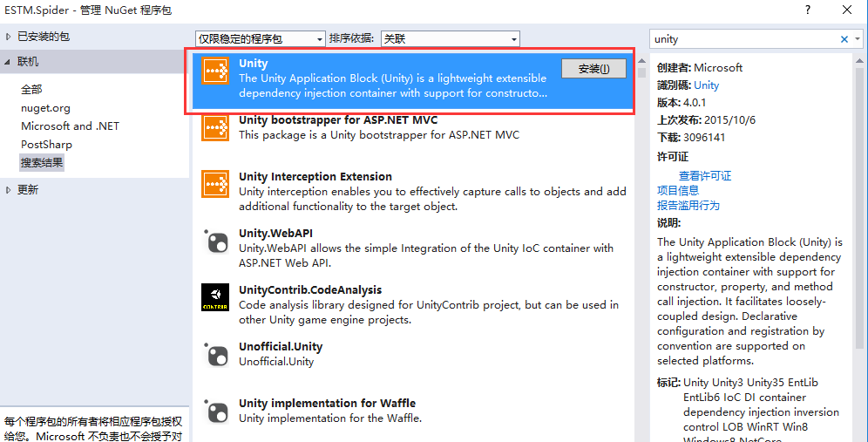The image size is (868, 442).
Task: Select 全部 source under 联机
Action: tap(31, 89)
